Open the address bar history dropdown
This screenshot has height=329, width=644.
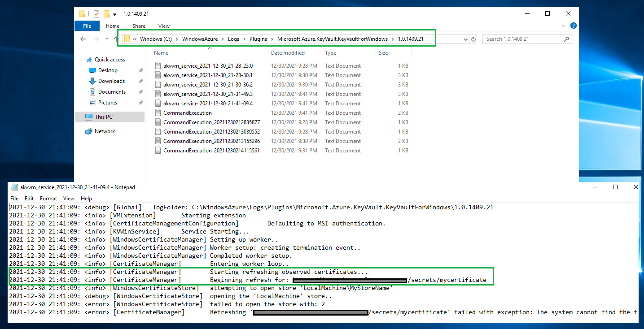(466, 39)
